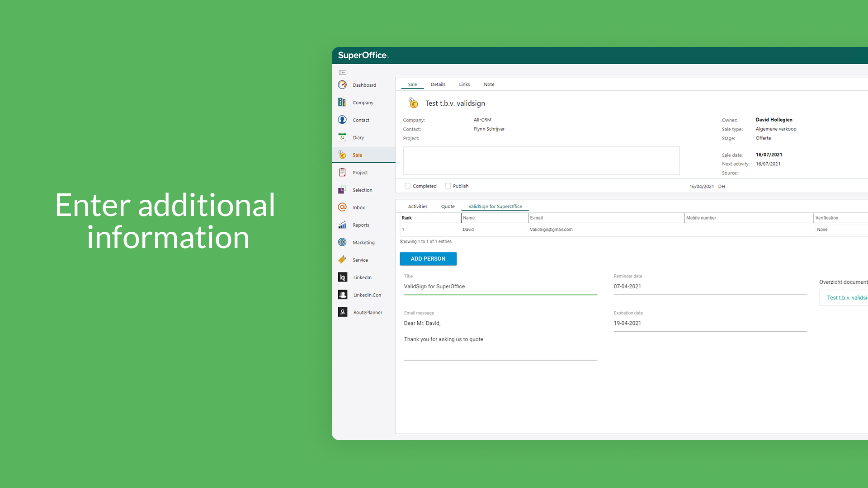The image size is (868, 488).
Task: Select the Project icon in sidebar
Action: click(344, 172)
